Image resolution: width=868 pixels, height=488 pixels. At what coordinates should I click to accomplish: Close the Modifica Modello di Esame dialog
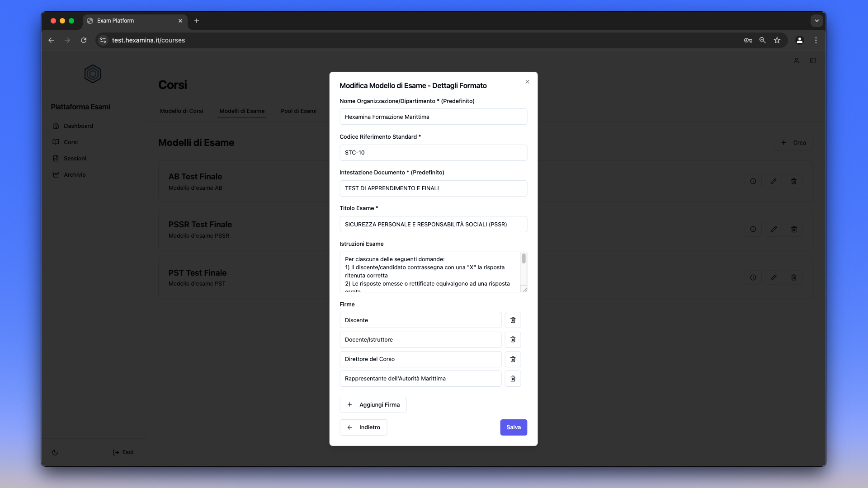coord(527,82)
